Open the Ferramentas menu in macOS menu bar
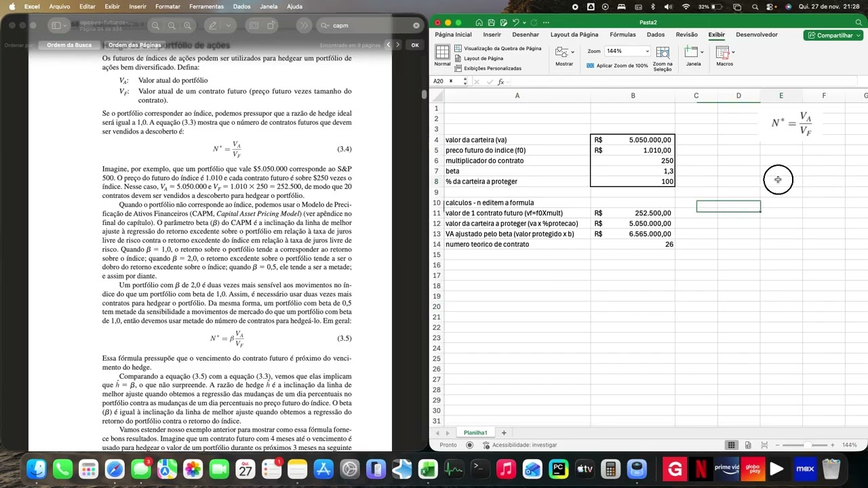 [206, 6]
